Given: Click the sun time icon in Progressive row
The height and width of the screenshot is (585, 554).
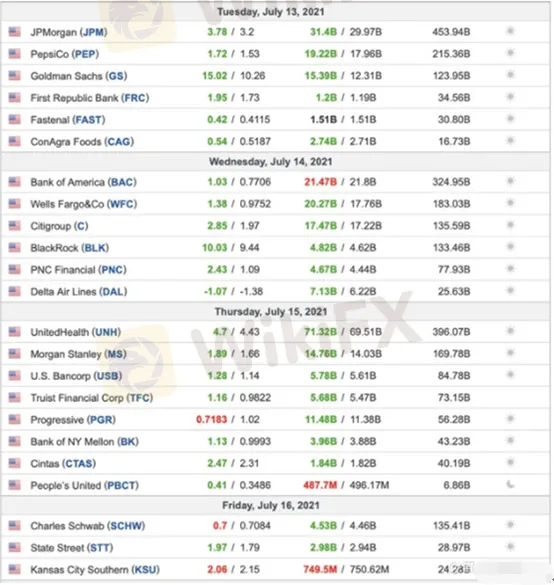Looking at the screenshot, I should (510, 419).
